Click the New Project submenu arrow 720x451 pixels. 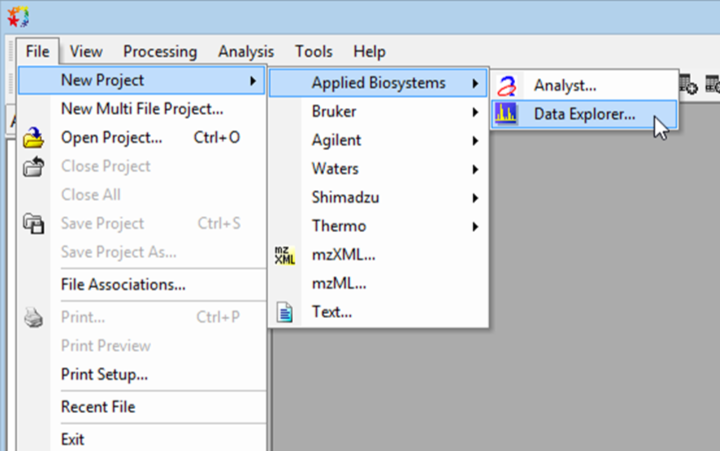(253, 81)
